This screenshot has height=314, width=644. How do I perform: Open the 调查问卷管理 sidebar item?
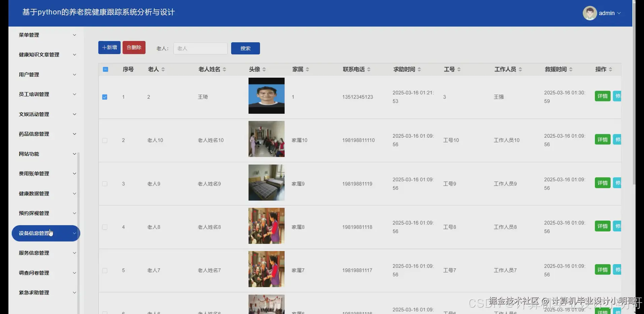tap(46, 273)
